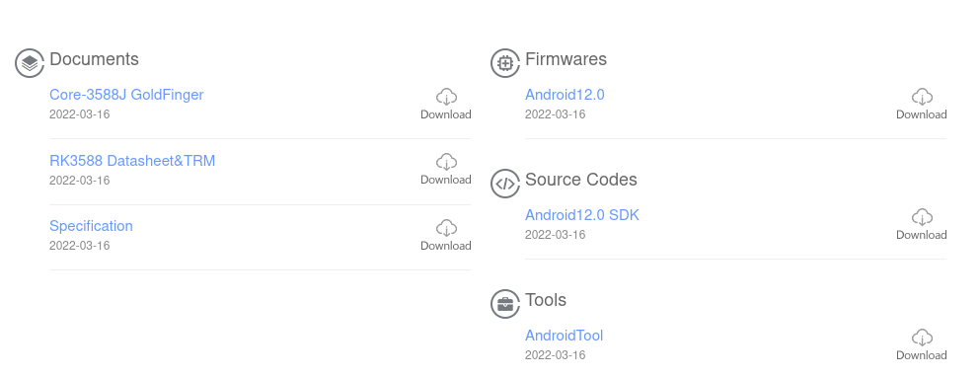Screen dimensions: 980x377
Task: Click the Source Codes brackets icon
Action: [505, 184]
